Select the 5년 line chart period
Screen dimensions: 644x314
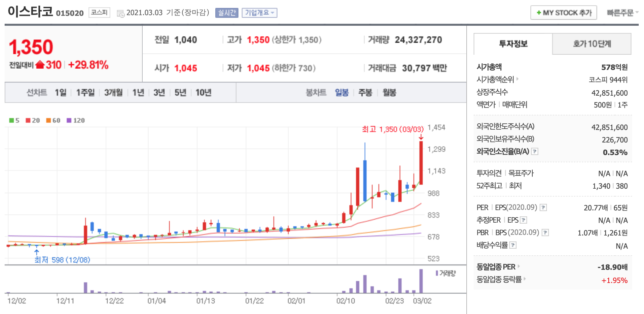180,93
